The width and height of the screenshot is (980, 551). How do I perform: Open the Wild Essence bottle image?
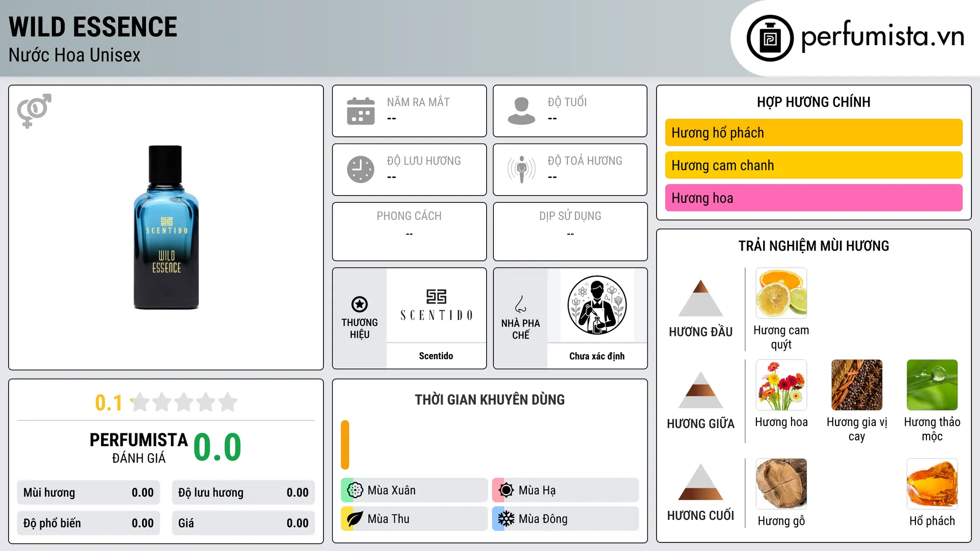(x=166, y=227)
